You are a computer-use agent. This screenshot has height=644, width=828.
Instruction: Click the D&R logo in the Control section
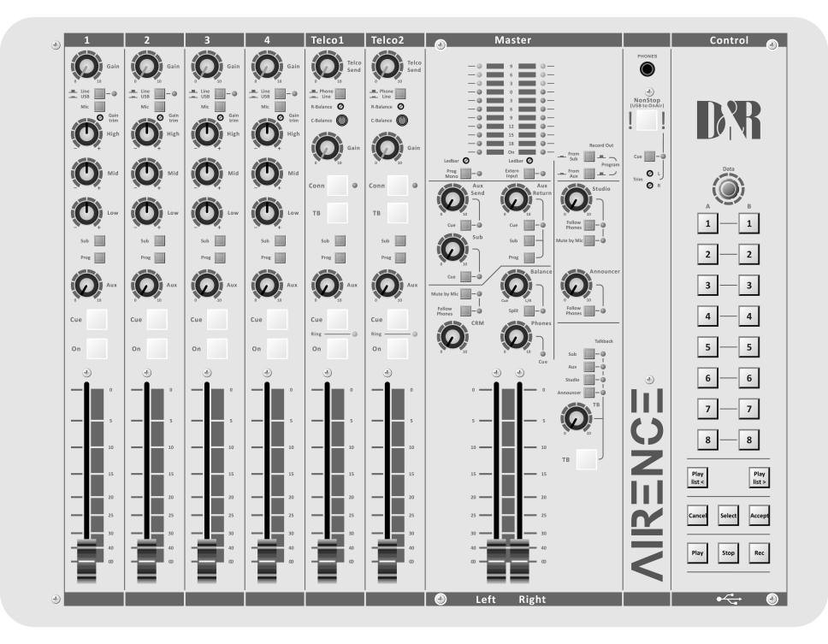(x=729, y=120)
